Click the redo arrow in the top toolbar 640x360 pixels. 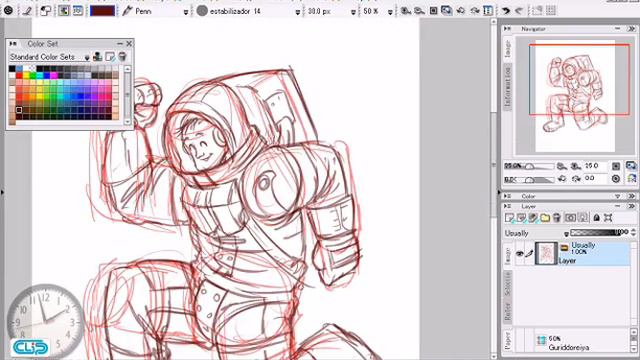coord(519,11)
